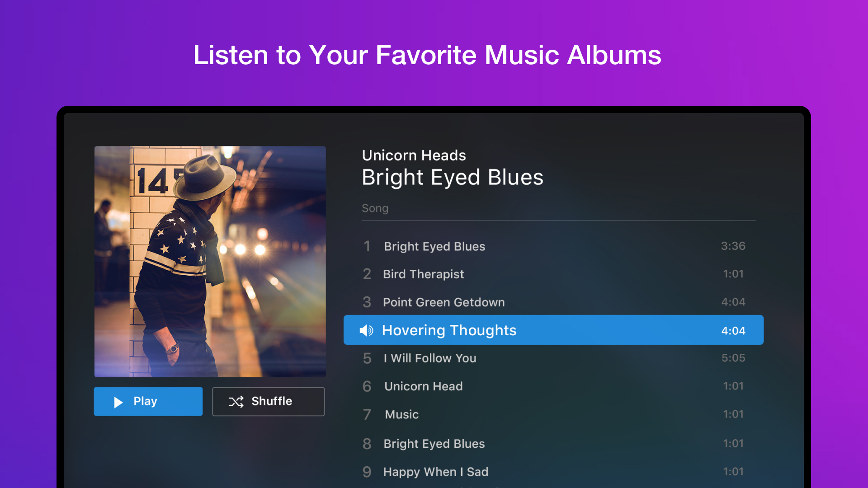Select track 1 Bright Eyed Blues
Screen dimensions: 868x488
pos(434,246)
